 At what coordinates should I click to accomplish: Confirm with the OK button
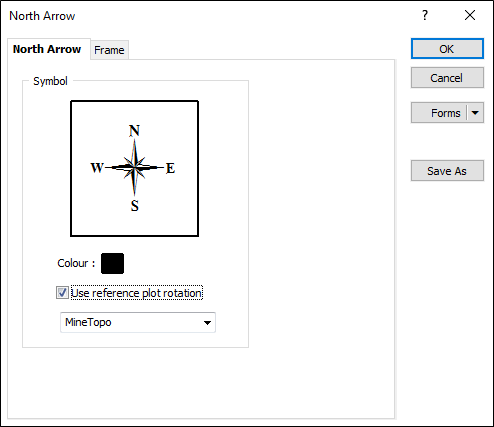point(447,49)
